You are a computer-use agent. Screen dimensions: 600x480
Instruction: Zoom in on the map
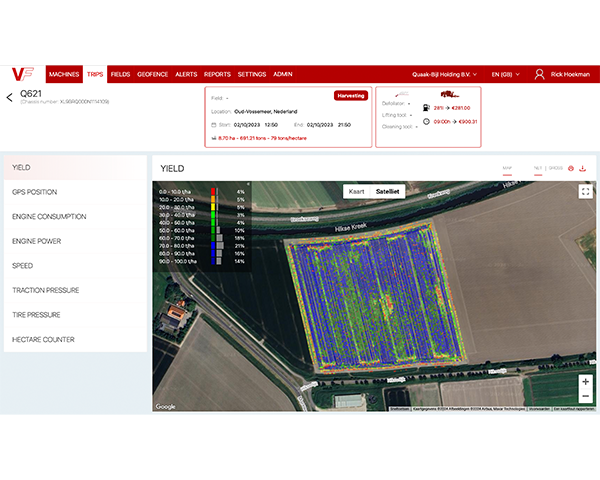pyautogui.click(x=585, y=382)
